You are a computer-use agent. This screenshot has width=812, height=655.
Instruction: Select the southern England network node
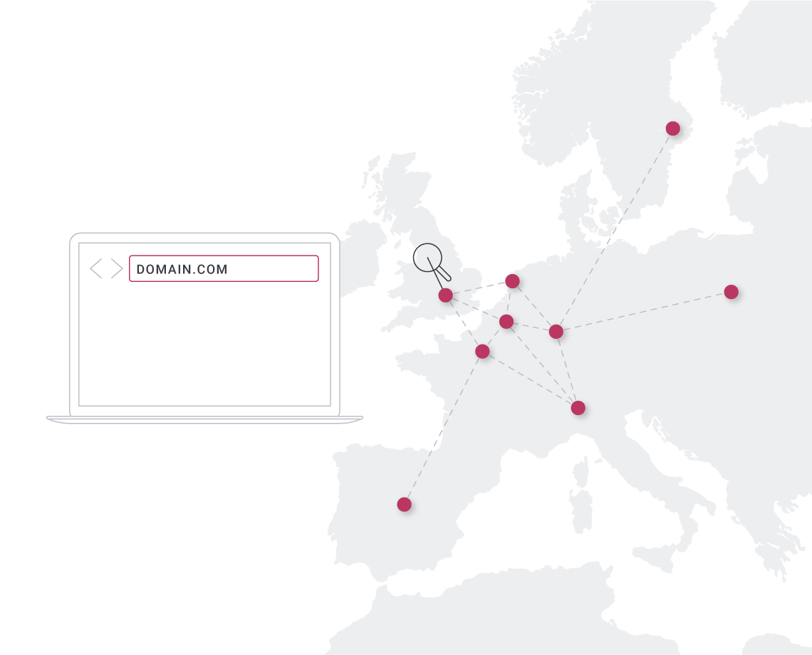pyautogui.click(x=445, y=295)
